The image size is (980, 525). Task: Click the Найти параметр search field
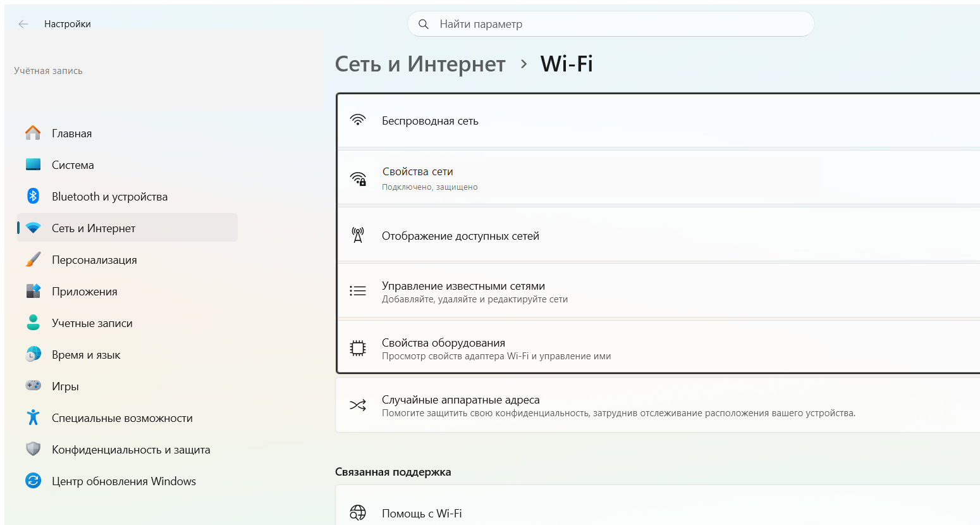611,24
